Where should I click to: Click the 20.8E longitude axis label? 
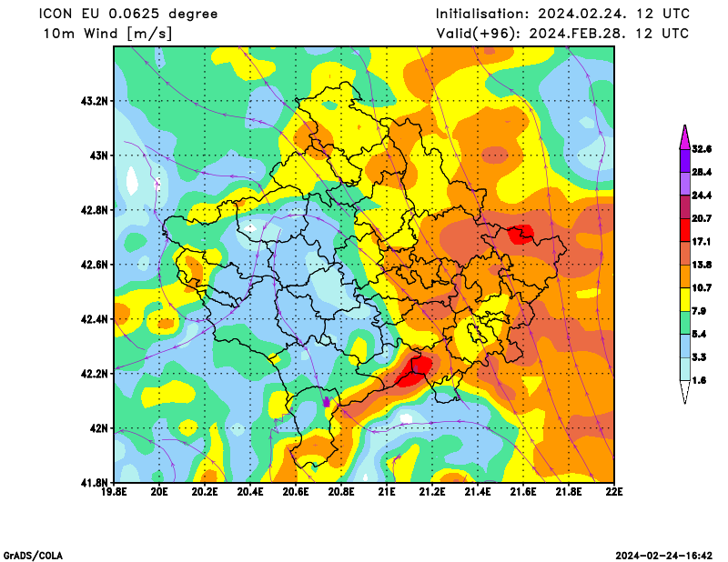coord(342,491)
